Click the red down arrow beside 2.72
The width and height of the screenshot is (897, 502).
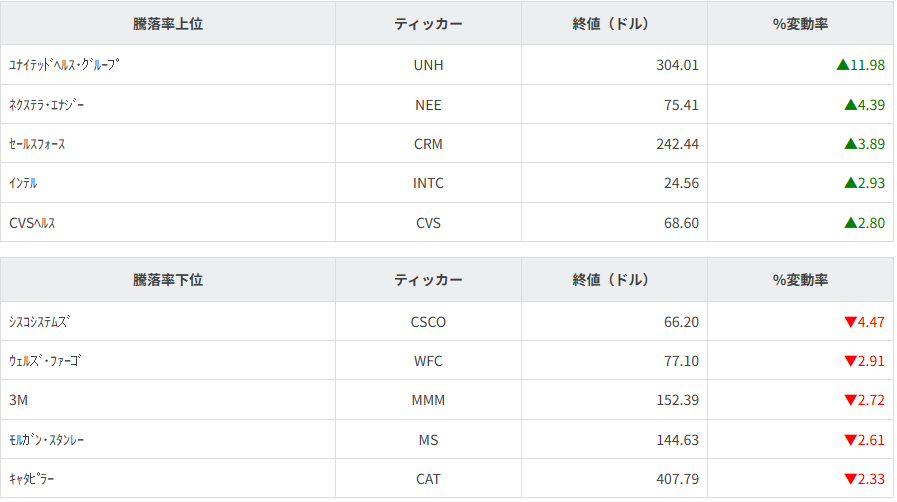click(x=850, y=400)
